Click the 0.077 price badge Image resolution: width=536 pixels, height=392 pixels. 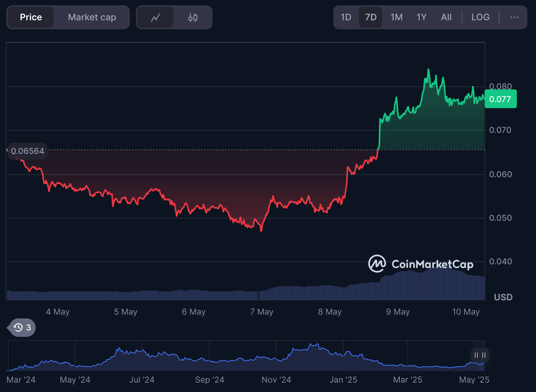point(501,99)
